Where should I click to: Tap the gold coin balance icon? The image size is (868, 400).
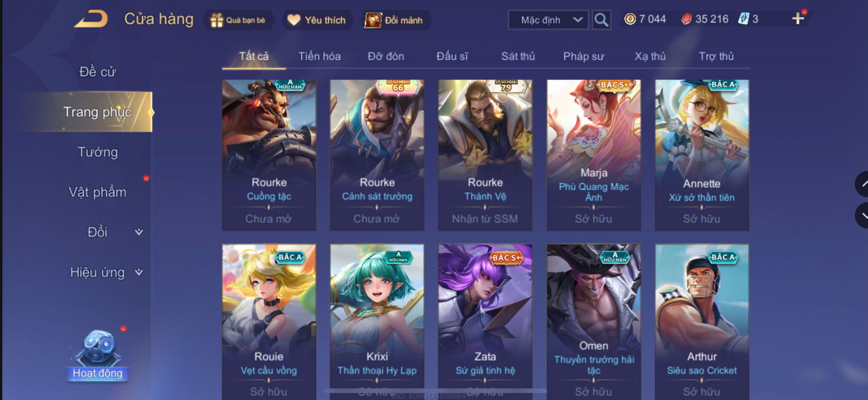630,19
